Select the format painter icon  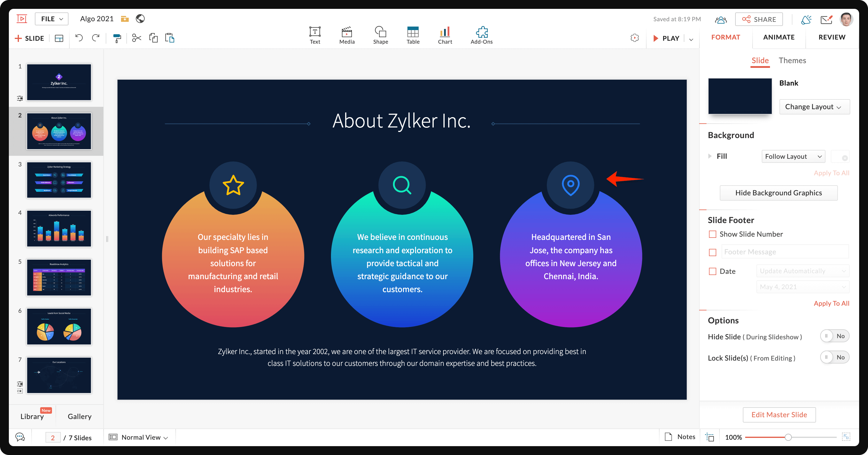(117, 38)
